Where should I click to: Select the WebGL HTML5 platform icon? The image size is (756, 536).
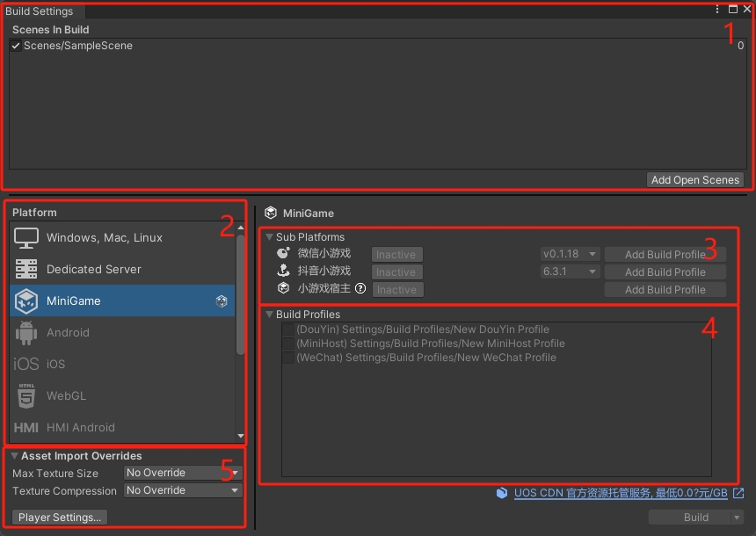pyautogui.click(x=26, y=396)
